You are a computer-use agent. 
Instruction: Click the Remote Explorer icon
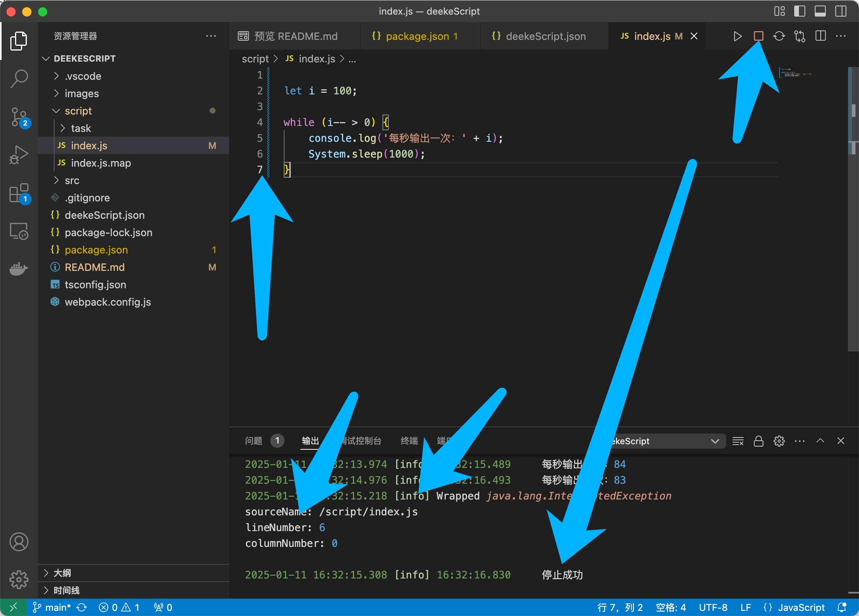[x=19, y=231]
